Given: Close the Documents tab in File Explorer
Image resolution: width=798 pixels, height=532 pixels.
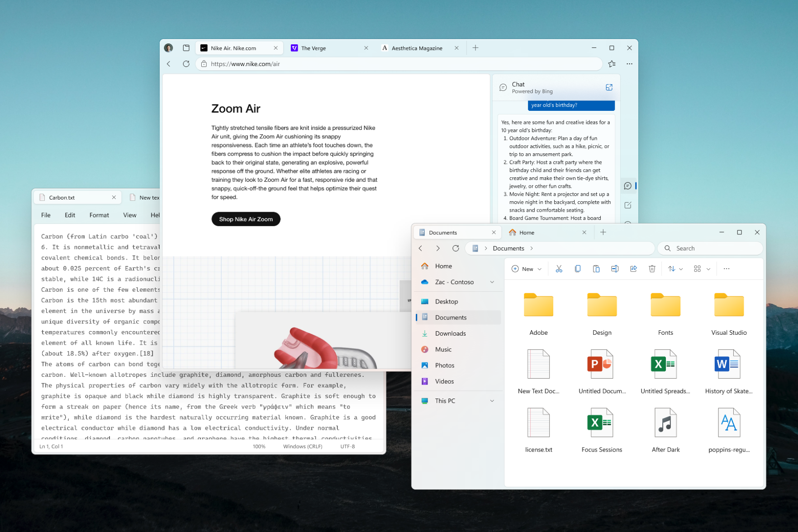Looking at the screenshot, I should click(494, 233).
